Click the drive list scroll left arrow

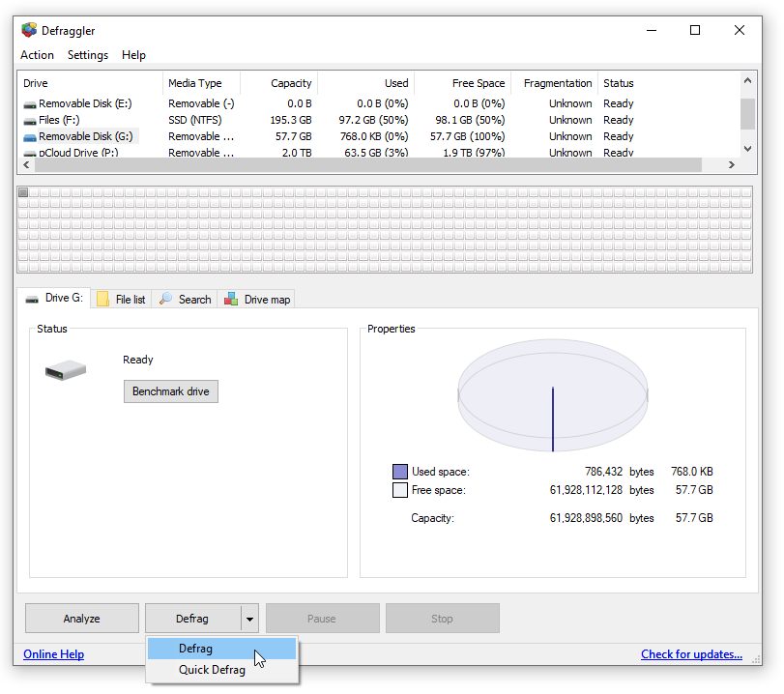[x=26, y=165]
